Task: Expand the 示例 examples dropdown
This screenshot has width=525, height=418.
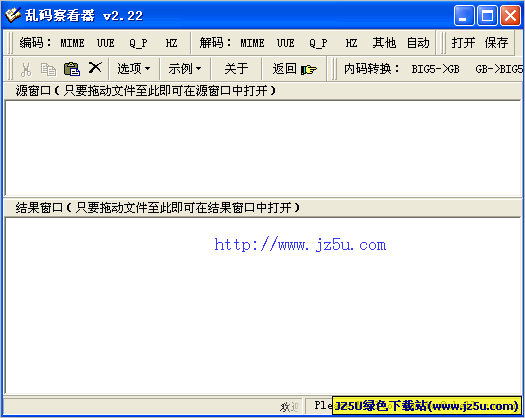Action: pos(185,69)
